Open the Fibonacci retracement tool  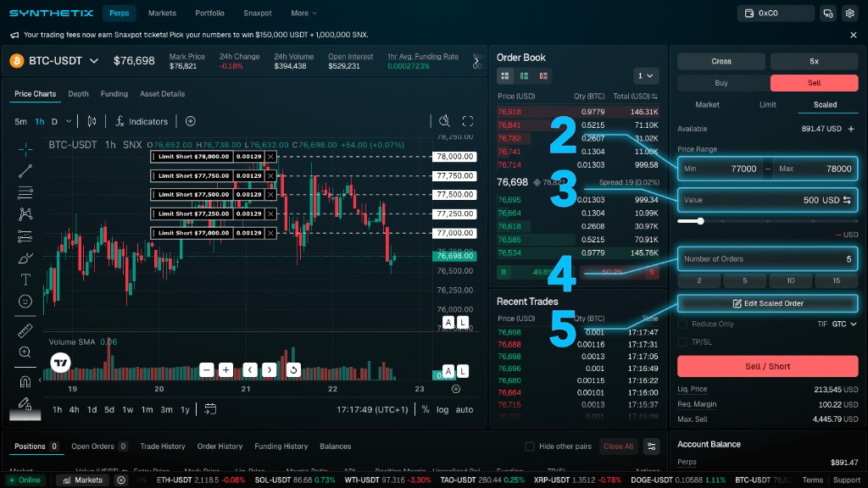[25, 192]
